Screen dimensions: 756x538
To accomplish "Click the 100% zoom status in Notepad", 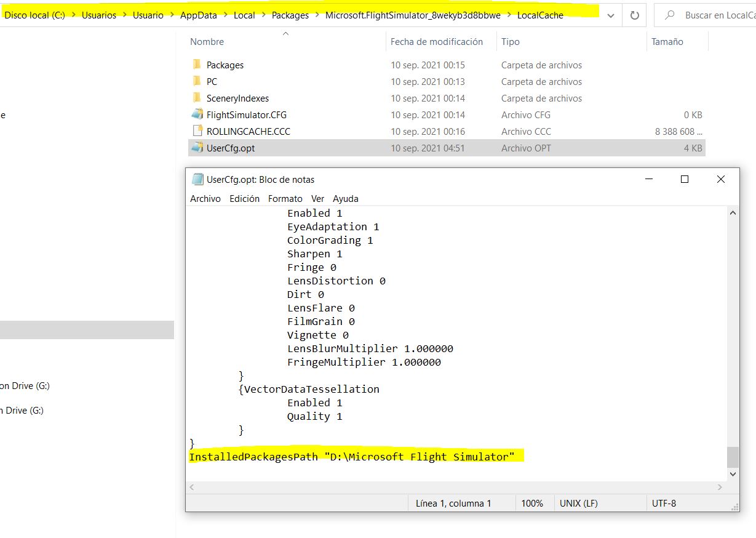I will 532,504.
